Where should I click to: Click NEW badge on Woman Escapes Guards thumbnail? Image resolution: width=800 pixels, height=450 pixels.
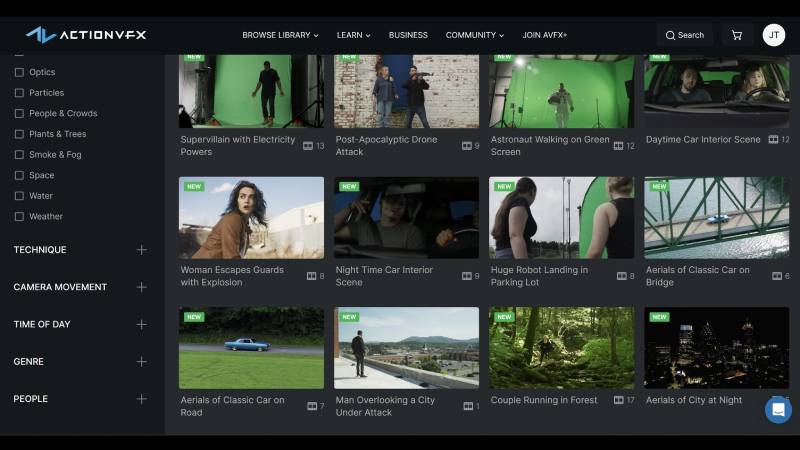(x=194, y=187)
